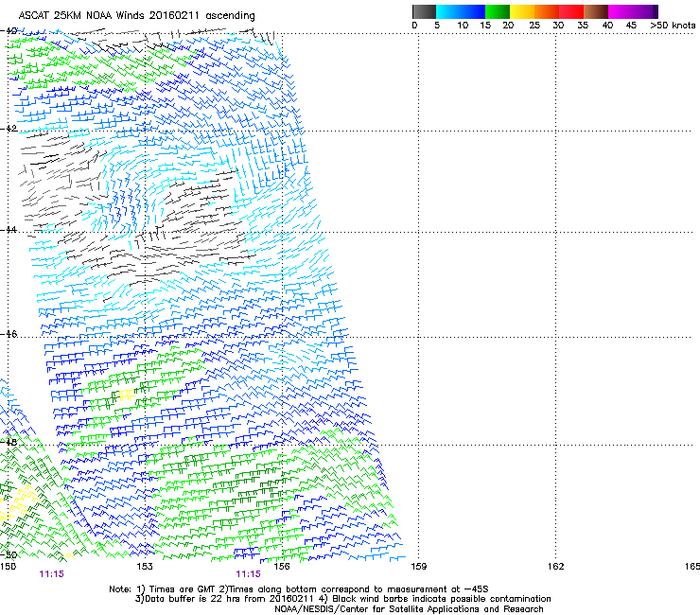Click the small yellow wind barbs near -47 latitude

tap(127, 395)
